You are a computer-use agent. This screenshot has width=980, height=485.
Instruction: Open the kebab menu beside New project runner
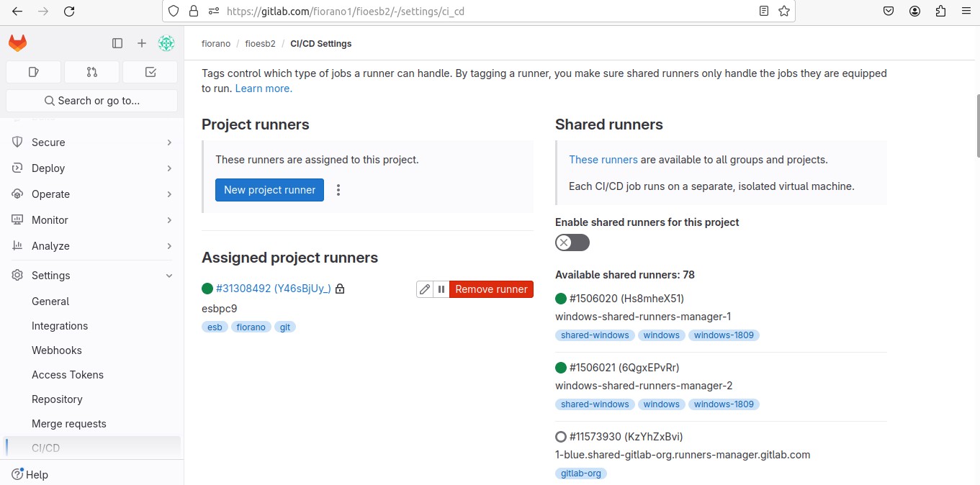click(338, 190)
